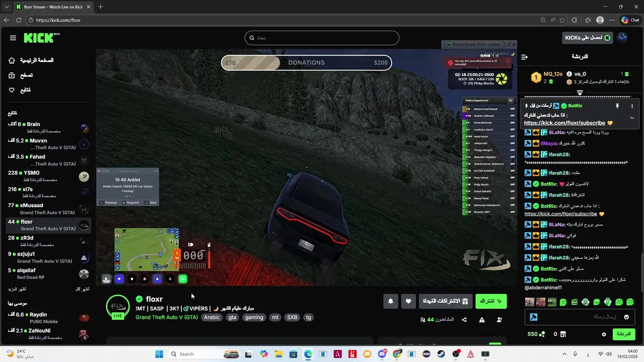Open the ZaNouNi recommended channel
This screenshot has width=644, height=362.
click(48, 334)
